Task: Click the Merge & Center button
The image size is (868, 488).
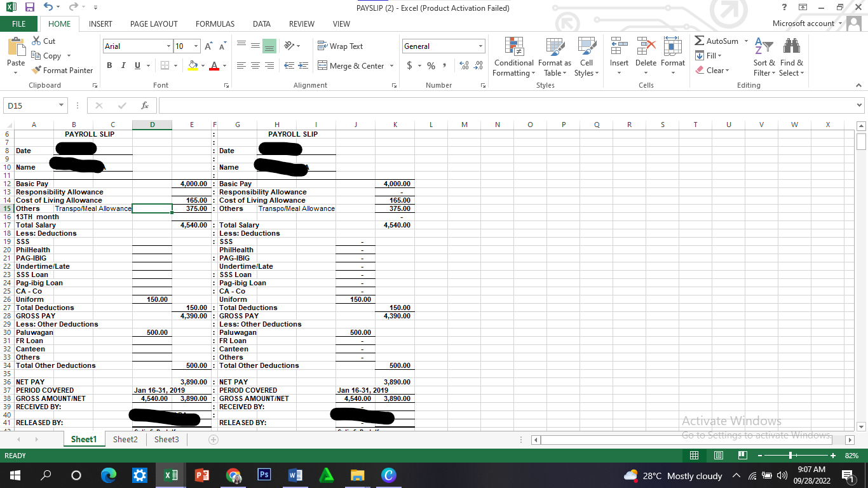Action: (351, 66)
